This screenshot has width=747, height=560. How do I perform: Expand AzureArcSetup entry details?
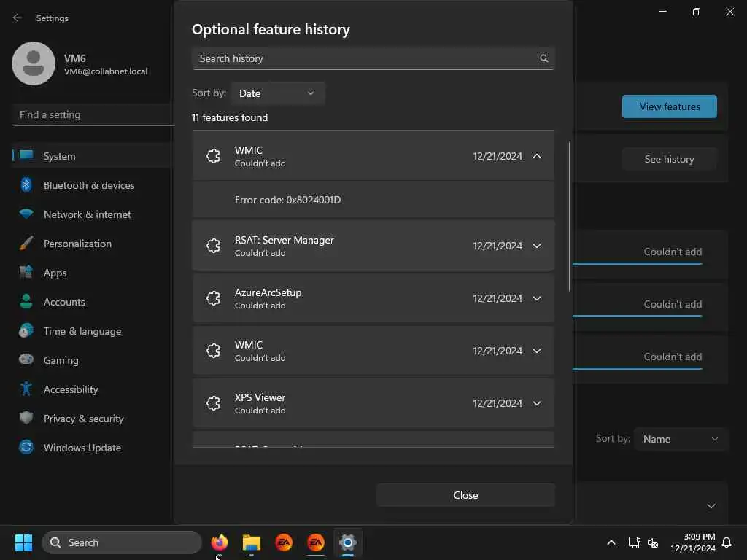[537, 298]
